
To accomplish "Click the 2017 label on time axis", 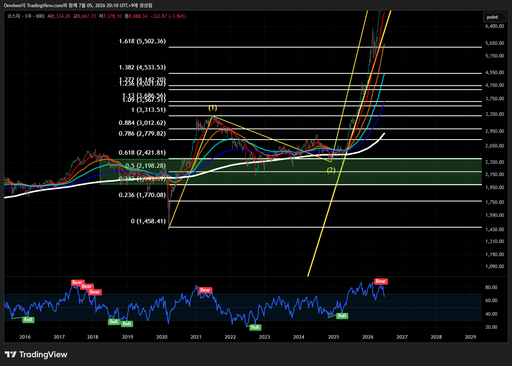I will pos(59,337).
